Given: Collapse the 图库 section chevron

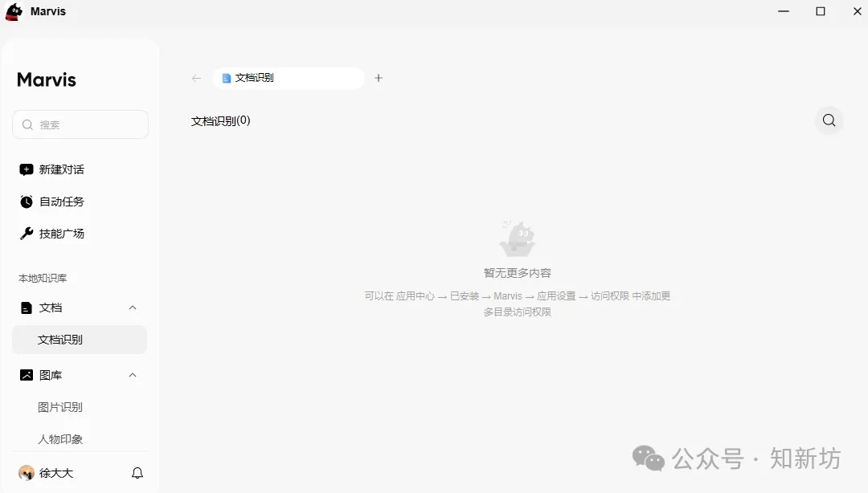Looking at the screenshot, I should pyautogui.click(x=133, y=375).
